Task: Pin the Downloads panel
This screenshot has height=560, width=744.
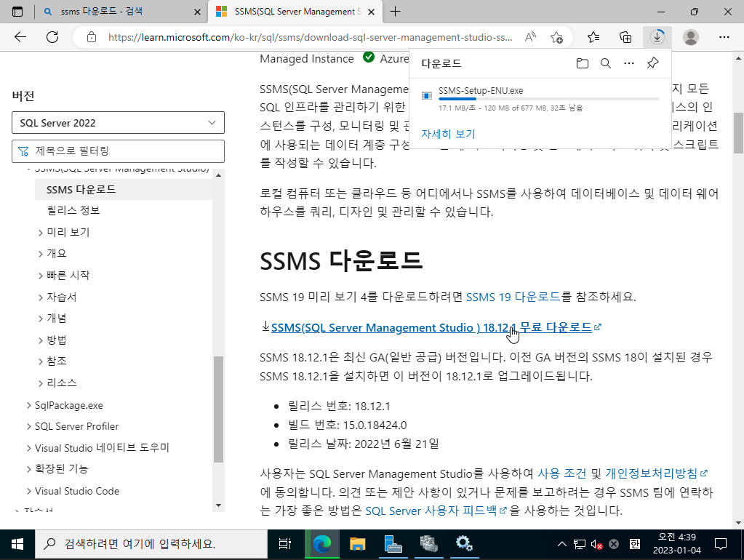Action: (652, 63)
